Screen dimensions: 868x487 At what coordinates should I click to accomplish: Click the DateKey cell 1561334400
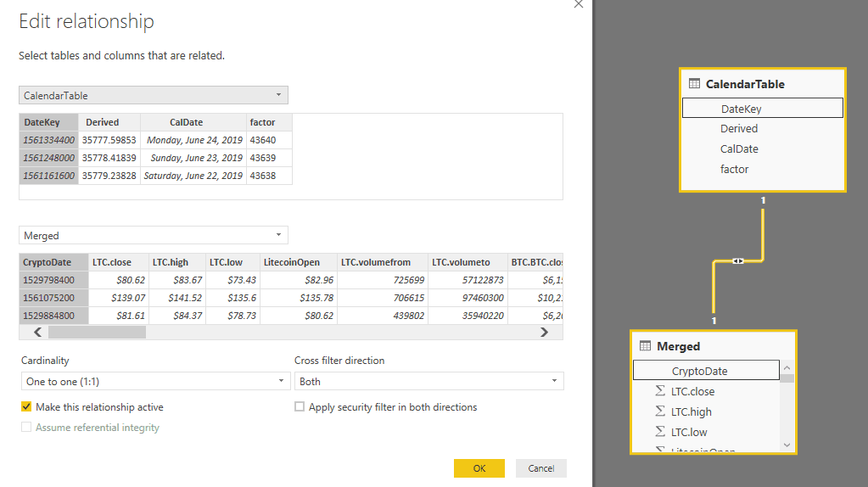pyautogui.click(x=48, y=140)
